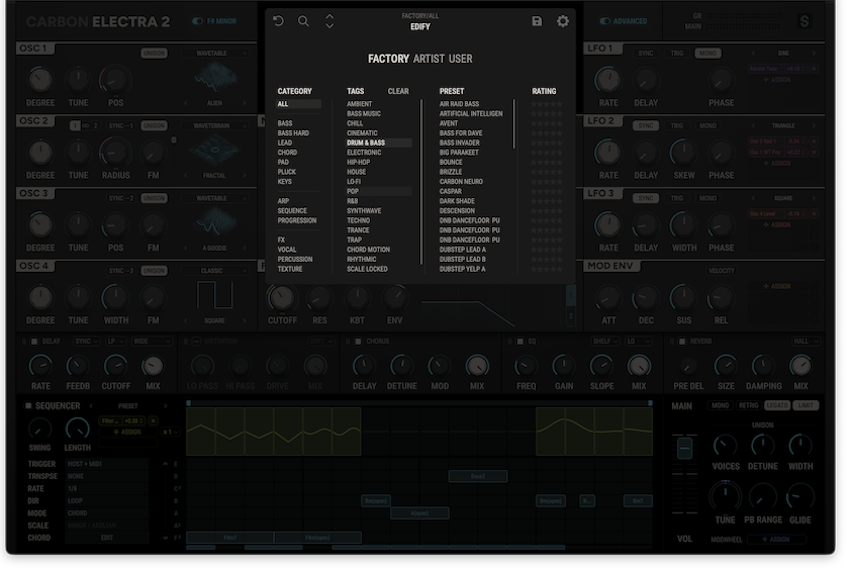Click the Reverb MIX knob
Viewport: 850px width, 571px height.
click(x=801, y=366)
